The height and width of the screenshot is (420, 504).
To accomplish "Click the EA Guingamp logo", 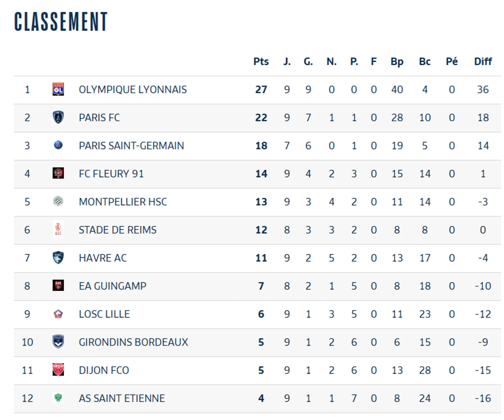I will (58, 286).
